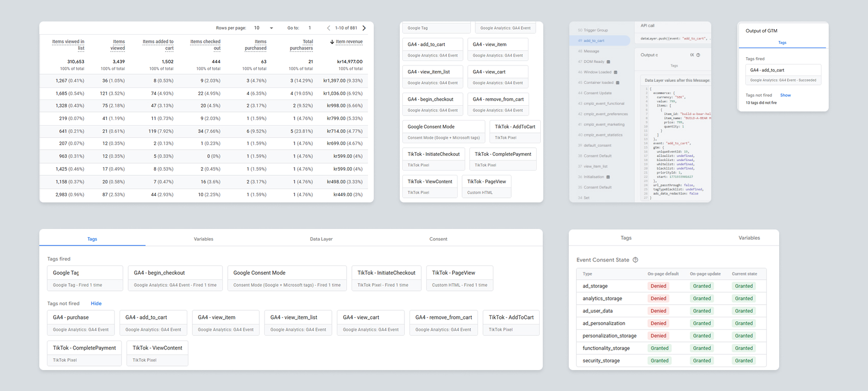Open succeeded GA4 - add_to_cart in Output of GTM
The image size is (868, 391).
click(x=783, y=75)
